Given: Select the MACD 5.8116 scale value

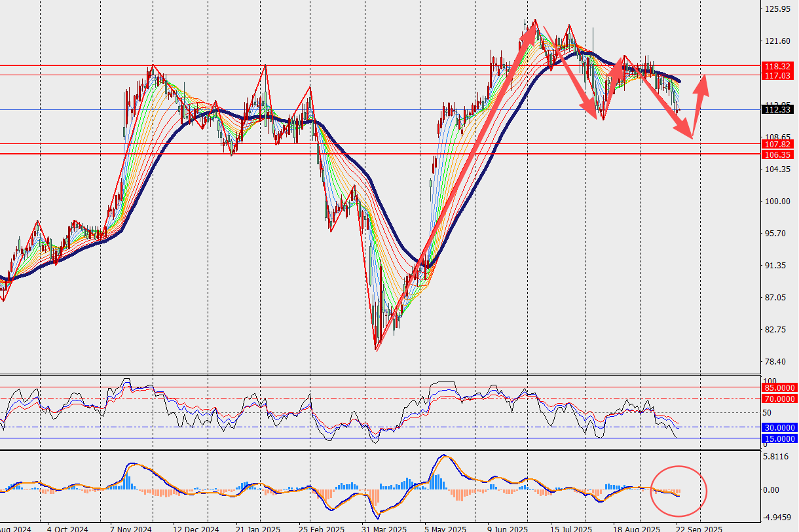Looking at the screenshot, I should 778,457.
